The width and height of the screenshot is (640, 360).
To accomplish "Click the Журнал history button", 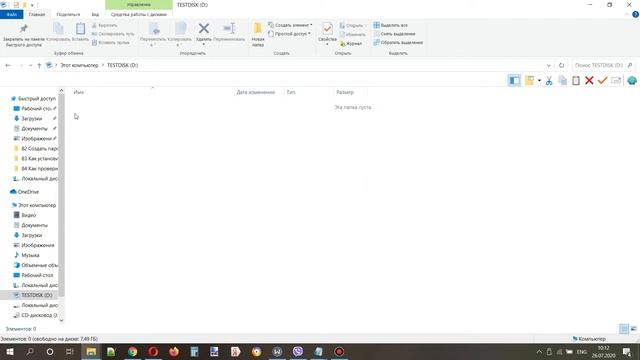I will [351, 43].
